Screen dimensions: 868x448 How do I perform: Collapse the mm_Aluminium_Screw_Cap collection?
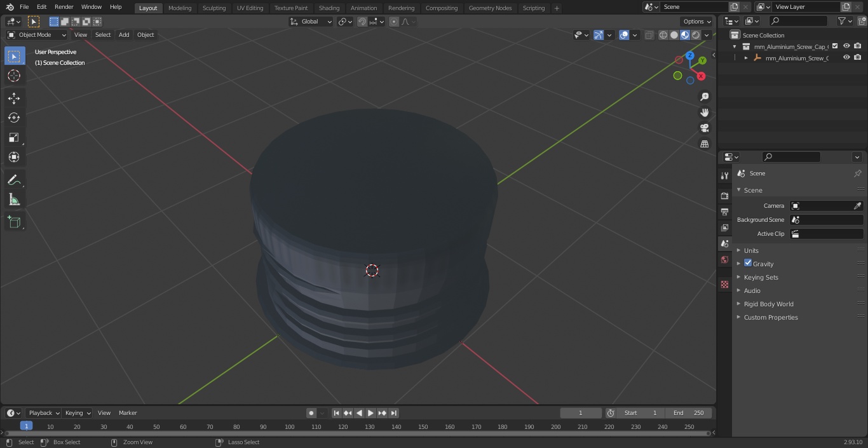coord(735,46)
